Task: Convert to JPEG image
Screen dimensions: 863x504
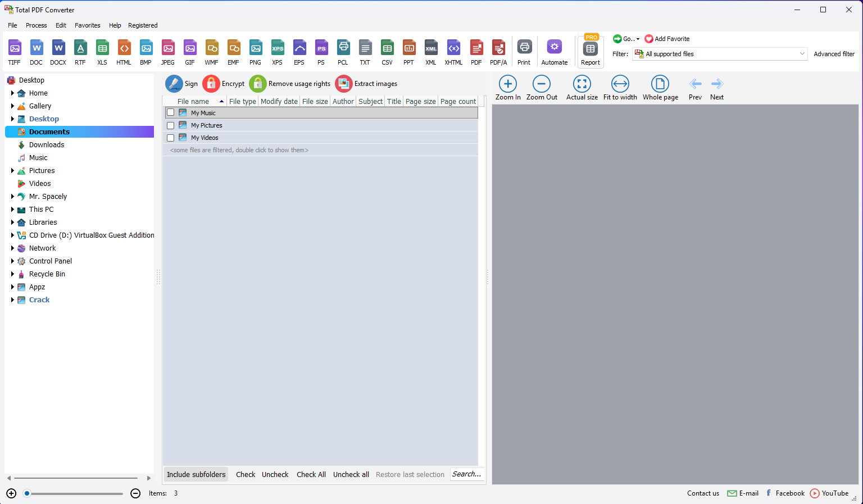Action: tap(168, 53)
